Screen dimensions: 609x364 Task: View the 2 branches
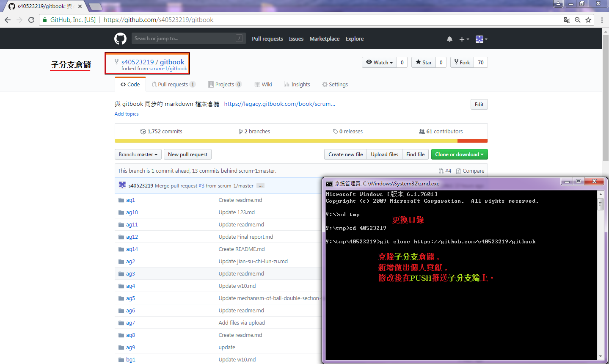(254, 131)
